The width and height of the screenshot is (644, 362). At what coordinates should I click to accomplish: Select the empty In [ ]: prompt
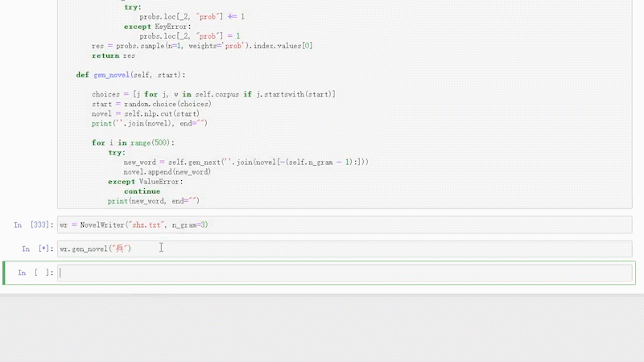click(36, 274)
